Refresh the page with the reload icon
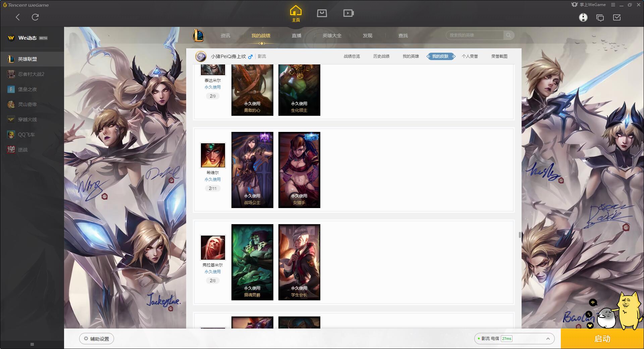644x349 pixels. [35, 17]
